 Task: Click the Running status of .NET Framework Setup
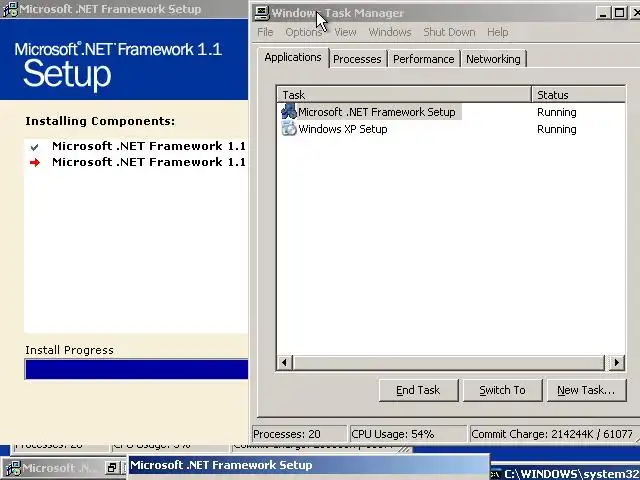tap(557, 112)
